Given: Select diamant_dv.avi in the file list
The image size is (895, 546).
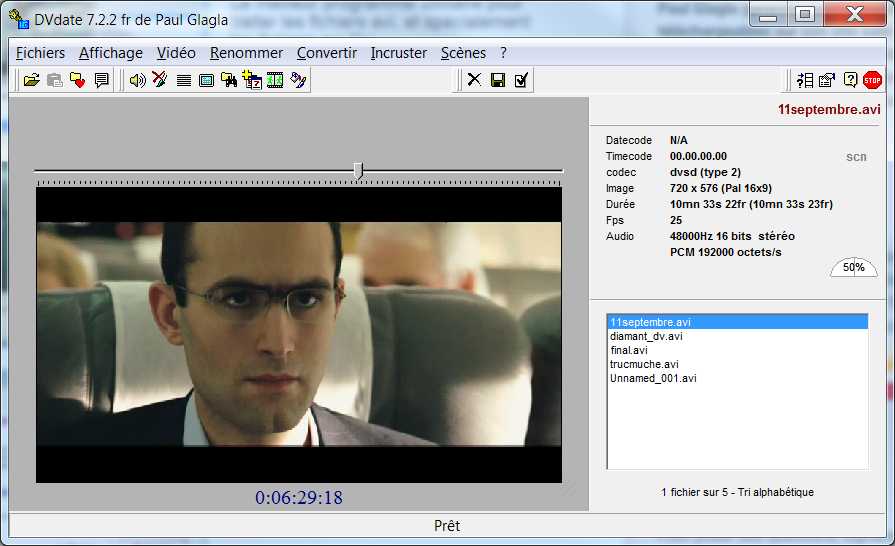Looking at the screenshot, I should (x=646, y=336).
